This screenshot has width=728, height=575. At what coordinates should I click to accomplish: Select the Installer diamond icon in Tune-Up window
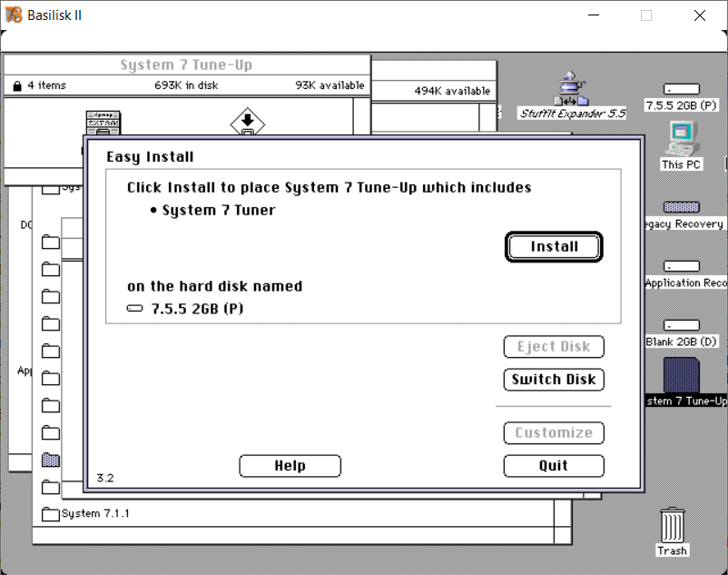(248, 122)
